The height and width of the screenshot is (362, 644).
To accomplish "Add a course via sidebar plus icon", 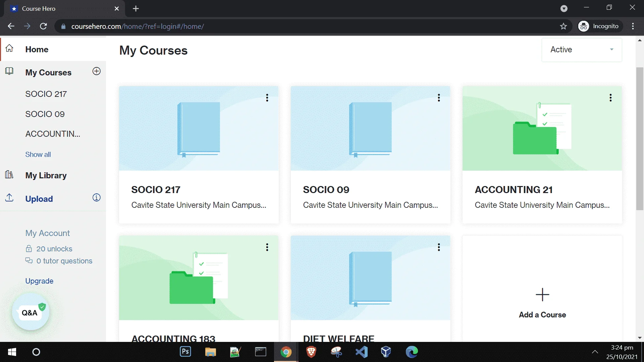I will point(97,71).
